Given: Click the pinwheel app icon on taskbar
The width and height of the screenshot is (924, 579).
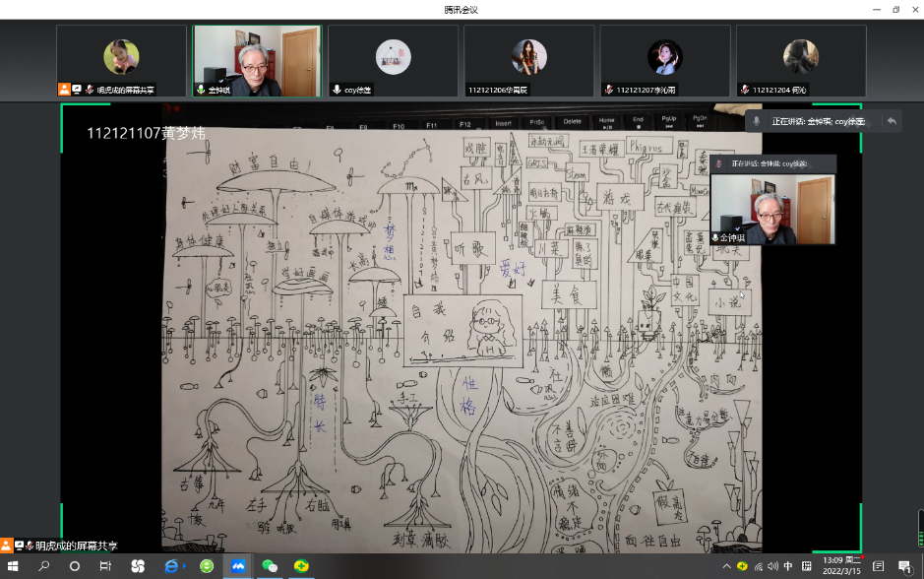Looking at the screenshot, I should 138,566.
